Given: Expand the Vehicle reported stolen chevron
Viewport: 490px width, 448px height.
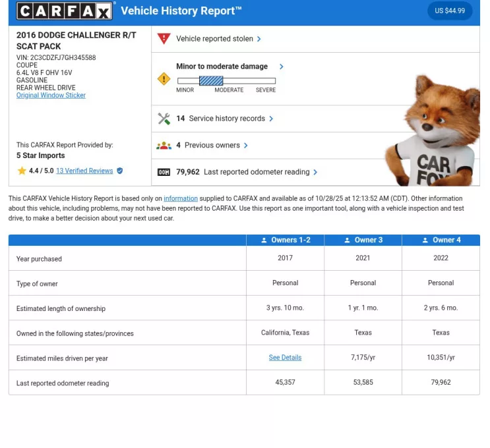Looking at the screenshot, I should pyautogui.click(x=259, y=39).
